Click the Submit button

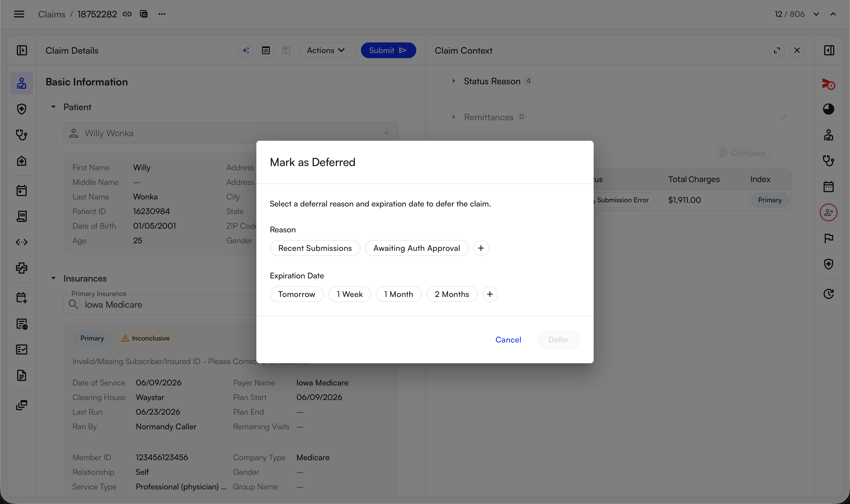(388, 50)
